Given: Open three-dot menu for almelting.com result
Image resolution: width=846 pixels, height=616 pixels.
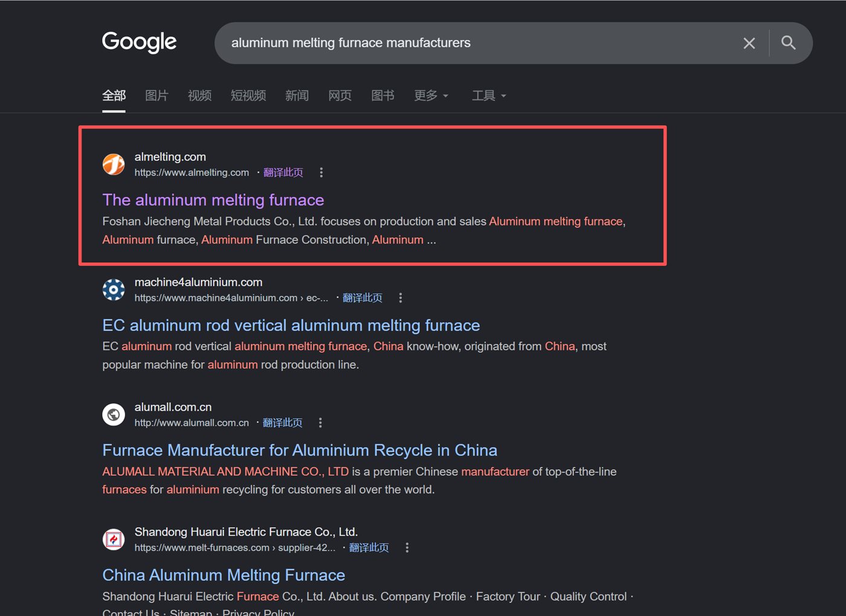Looking at the screenshot, I should (321, 173).
